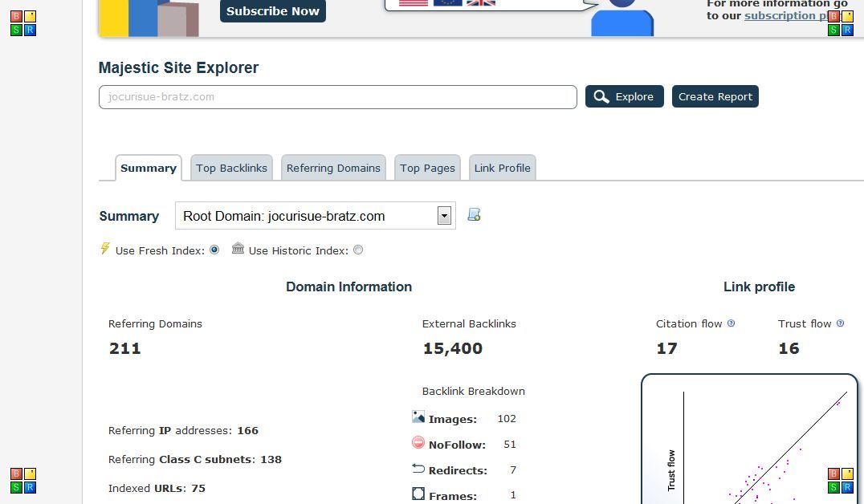Click the External Backlinks label
Screen dimensions: 864x504
click(x=469, y=324)
